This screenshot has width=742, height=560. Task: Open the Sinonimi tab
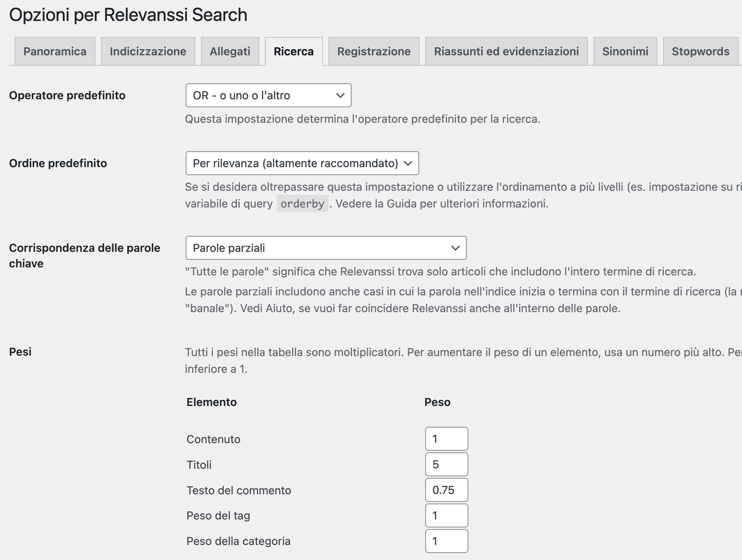(x=625, y=51)
